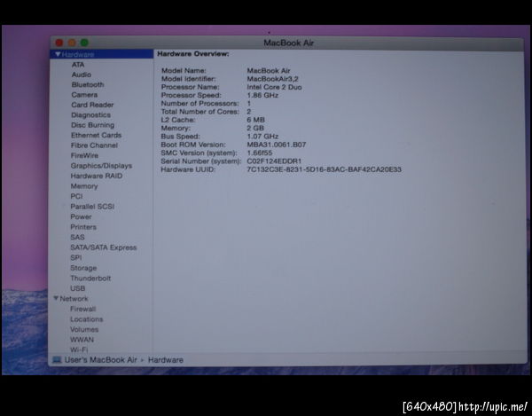Select Hardware RAID in the sidebar
This screenshot has height=416, width=532.
[x=97, y=176]
